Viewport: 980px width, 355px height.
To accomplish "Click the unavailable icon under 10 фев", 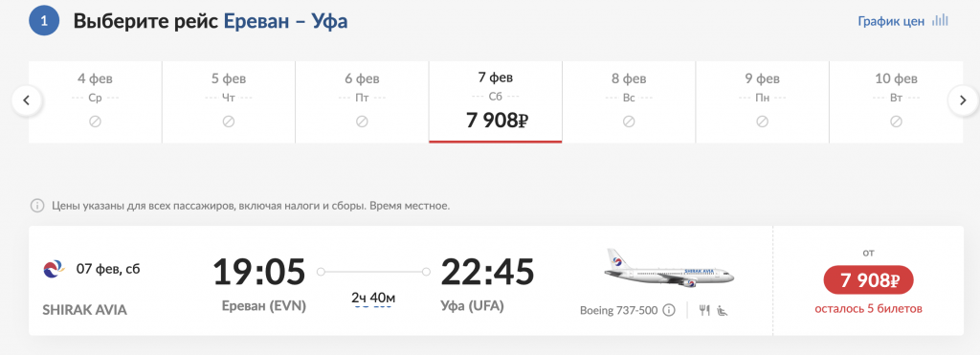I will click(896, 122).
